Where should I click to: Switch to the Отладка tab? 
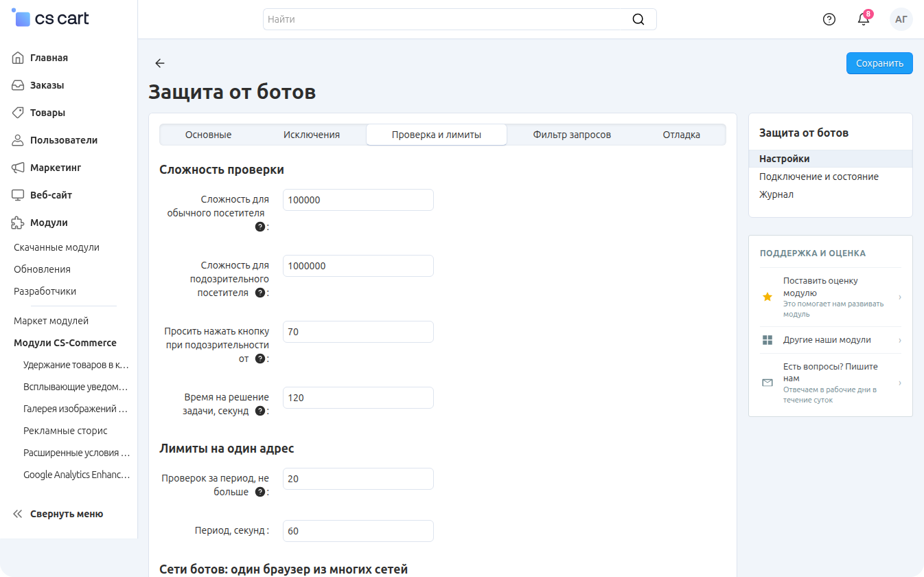(x=682, y=135)
